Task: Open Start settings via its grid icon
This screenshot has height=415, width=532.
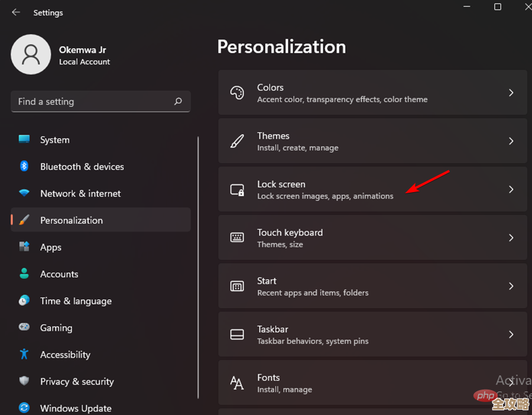Action: (238, 286)
